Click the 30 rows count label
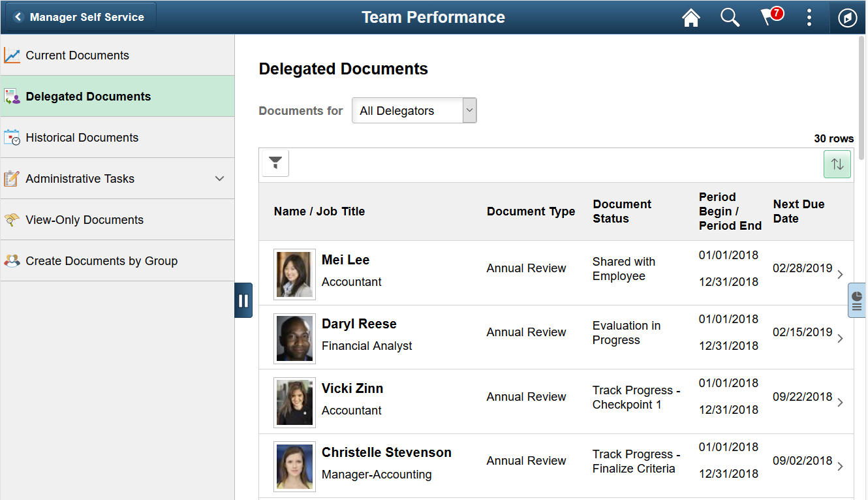868x500 pixels. [x=833, y=138]
